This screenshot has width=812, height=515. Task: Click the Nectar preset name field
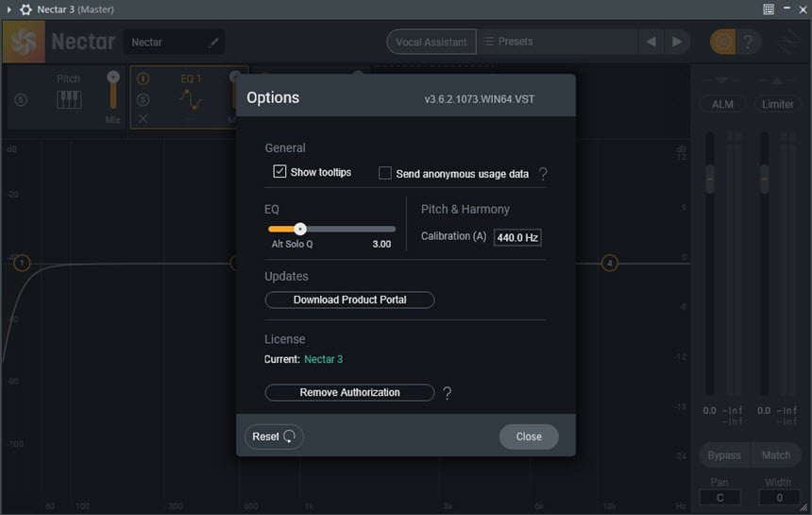click(174, 42)
